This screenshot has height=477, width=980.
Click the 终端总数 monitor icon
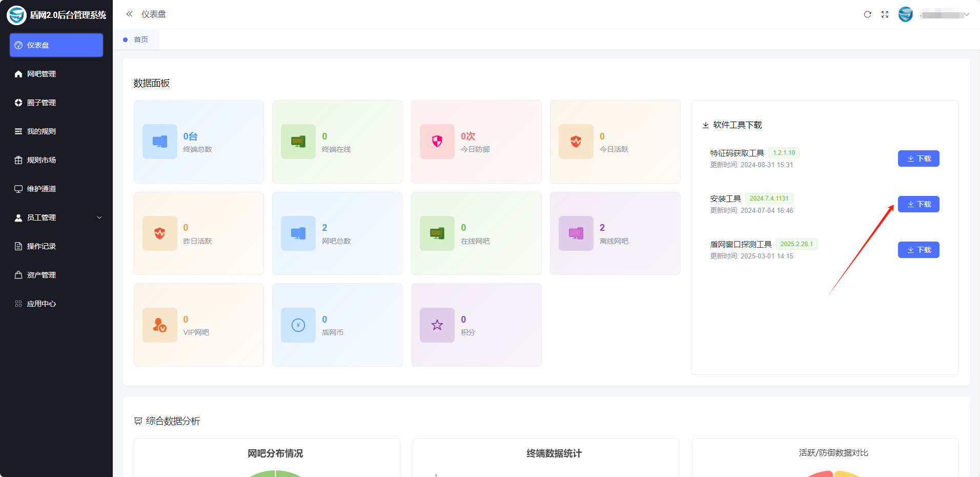160,142
